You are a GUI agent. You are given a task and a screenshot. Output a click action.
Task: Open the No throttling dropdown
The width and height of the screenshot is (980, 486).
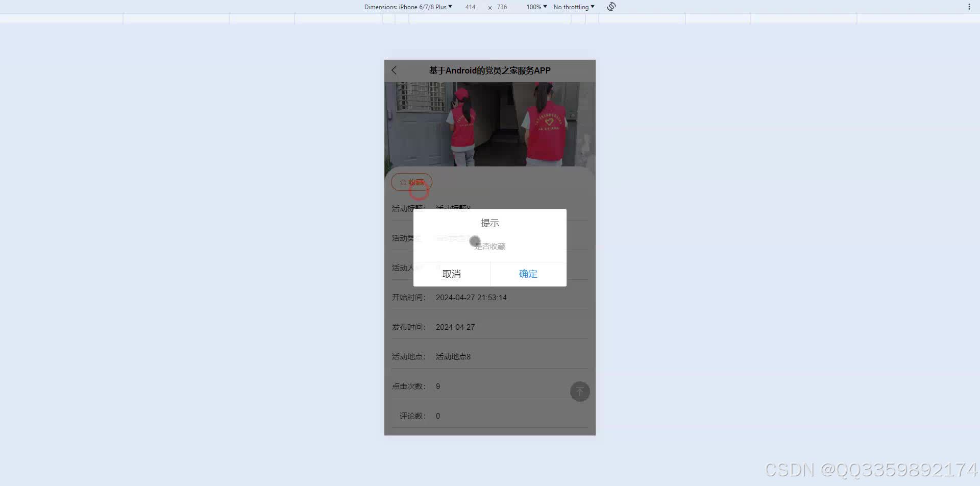point(574,7)
